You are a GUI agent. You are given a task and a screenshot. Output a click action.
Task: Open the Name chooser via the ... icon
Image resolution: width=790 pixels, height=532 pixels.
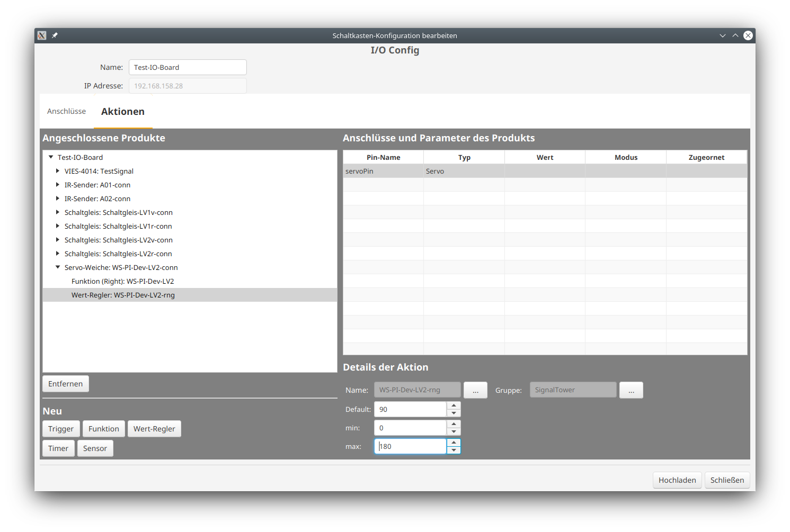coord(475,390)
